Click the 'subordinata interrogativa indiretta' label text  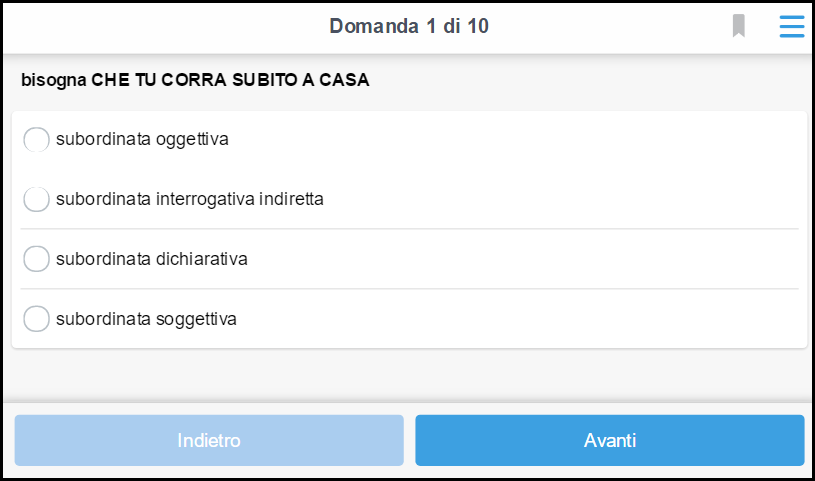point(190,199)
